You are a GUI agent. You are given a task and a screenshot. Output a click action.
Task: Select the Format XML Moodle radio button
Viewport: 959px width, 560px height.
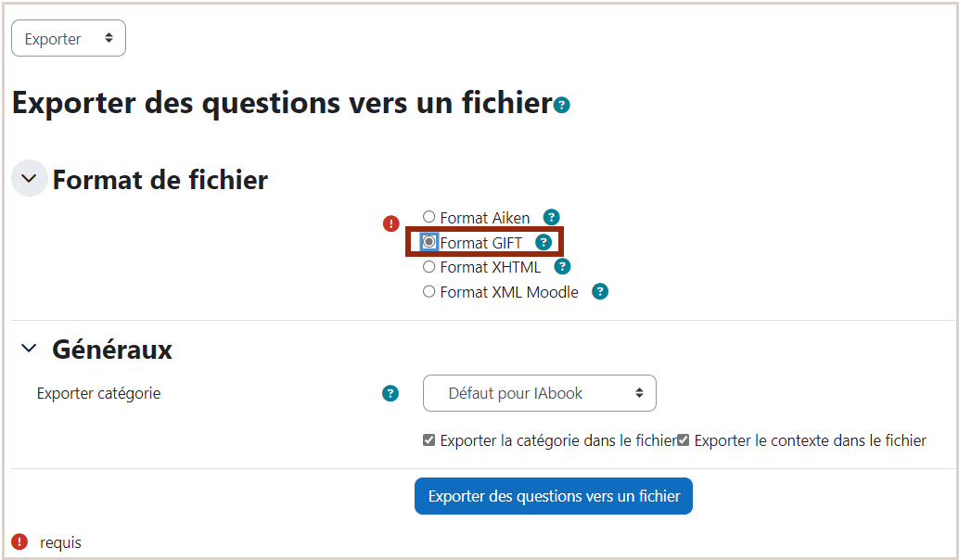click(428, 292)
